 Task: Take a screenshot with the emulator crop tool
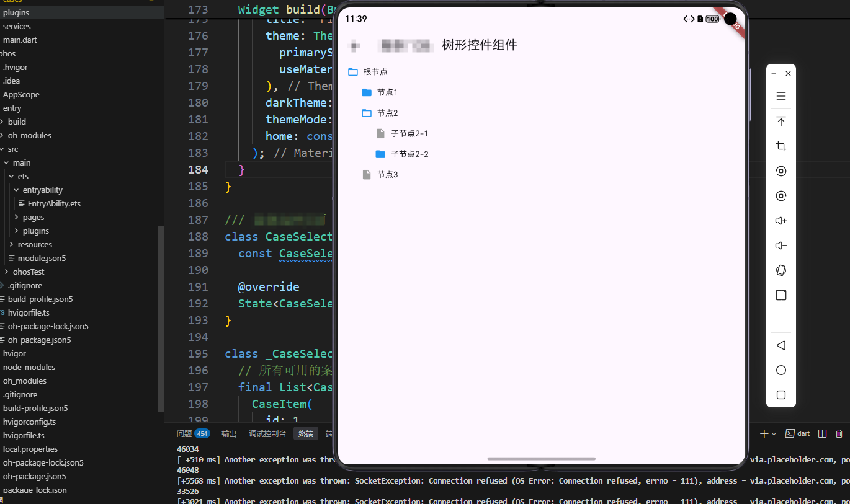(x=781, y=146)
